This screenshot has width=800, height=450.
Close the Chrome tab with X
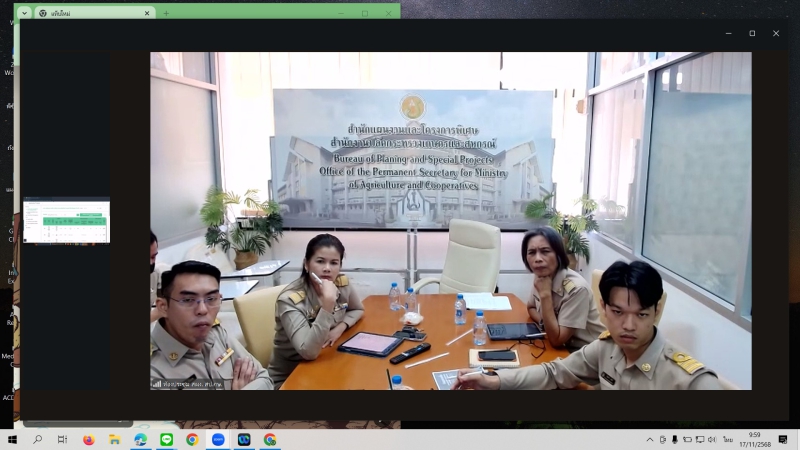[x=147, y=13]
